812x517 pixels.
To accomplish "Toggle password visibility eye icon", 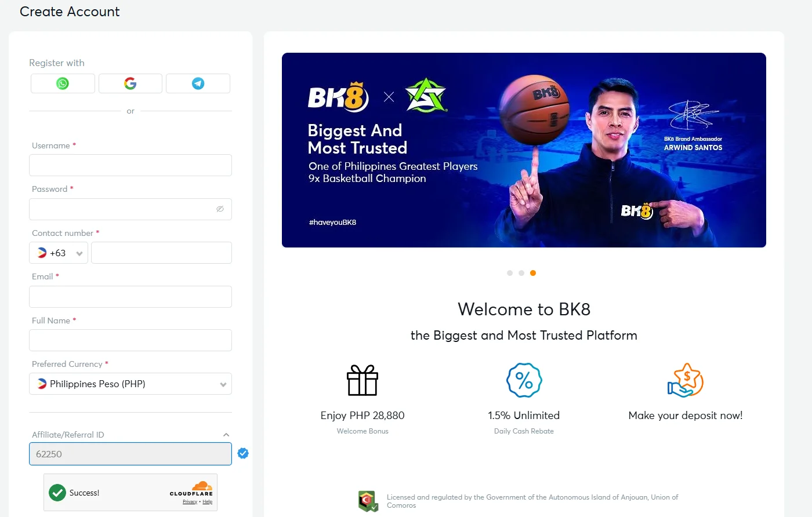I will pos(220,209).
